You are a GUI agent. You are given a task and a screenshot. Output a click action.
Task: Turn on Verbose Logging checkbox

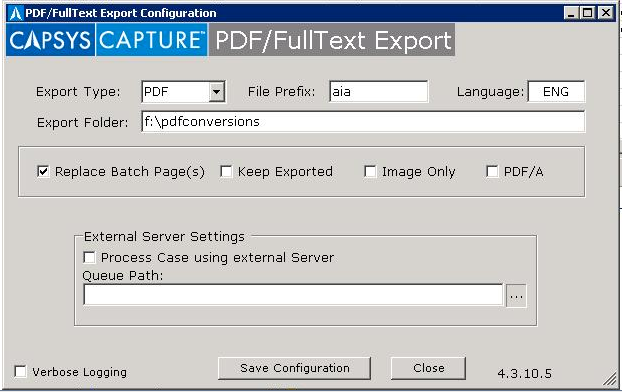20,372
